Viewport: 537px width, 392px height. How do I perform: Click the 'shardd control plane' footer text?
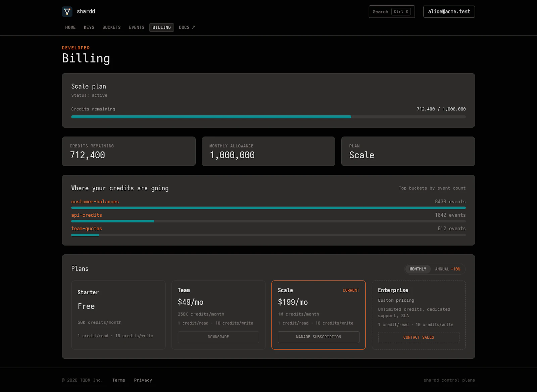(x=449, y=380)
